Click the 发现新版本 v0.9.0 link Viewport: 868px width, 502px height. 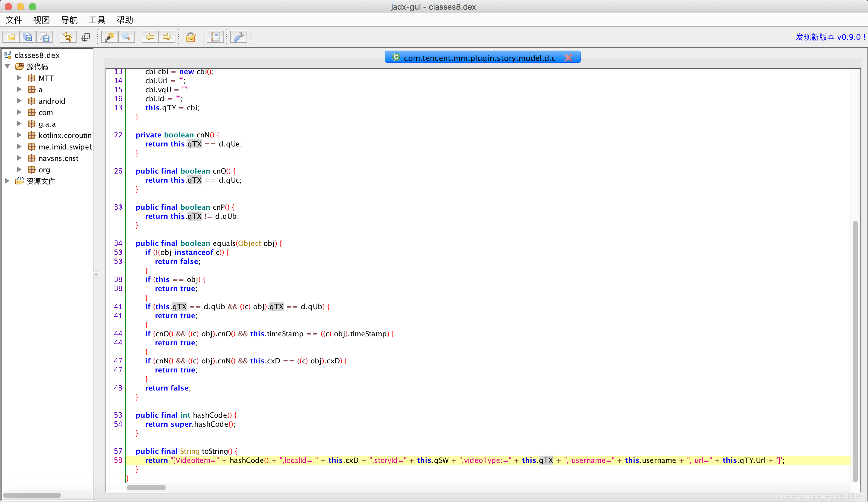click(830, 37)
